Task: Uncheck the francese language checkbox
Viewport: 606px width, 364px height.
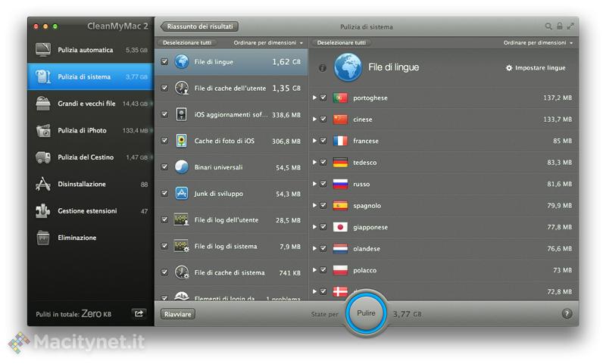Action: coord(323,141)
